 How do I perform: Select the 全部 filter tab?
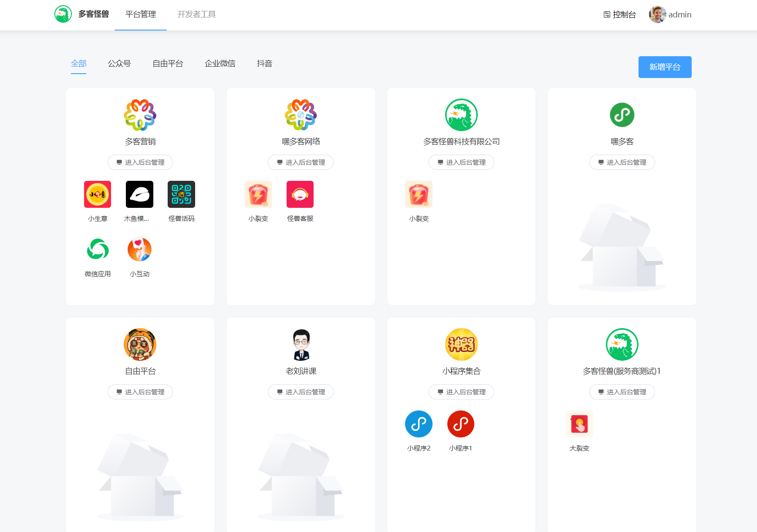coord(79,64)
